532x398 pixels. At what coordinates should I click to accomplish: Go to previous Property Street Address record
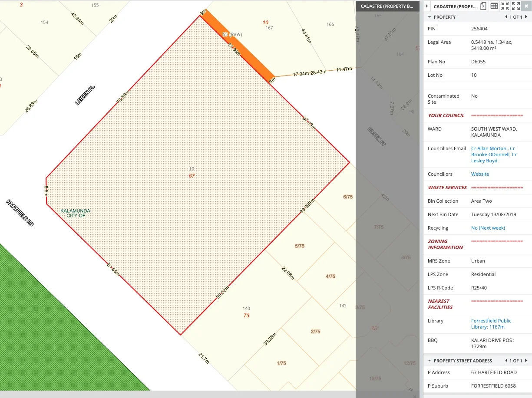506,361
